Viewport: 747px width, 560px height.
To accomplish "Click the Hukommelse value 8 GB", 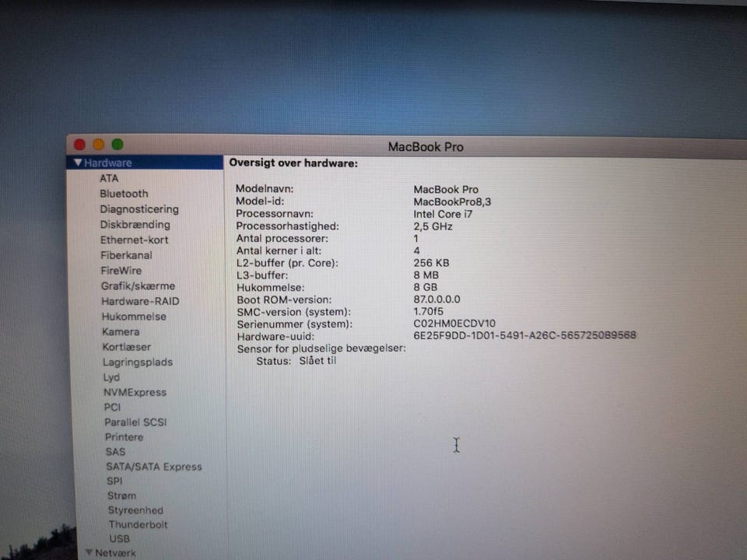I will (425, 287).
